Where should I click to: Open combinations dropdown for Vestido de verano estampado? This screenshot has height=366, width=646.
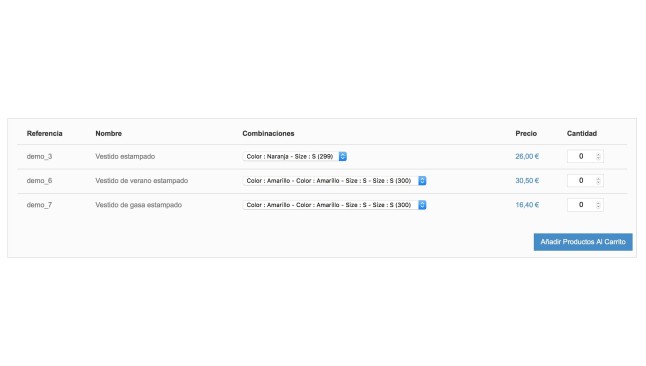(x=335, y=181)
